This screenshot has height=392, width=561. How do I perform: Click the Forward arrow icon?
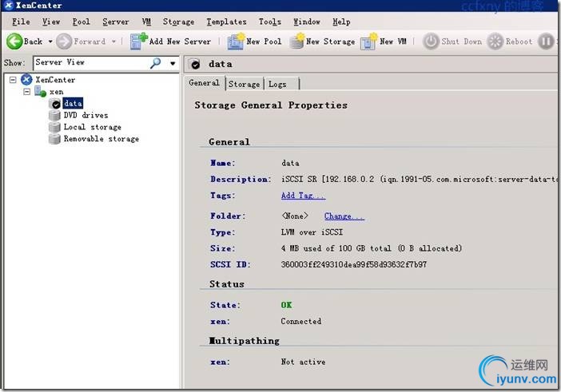pos(64,42)
